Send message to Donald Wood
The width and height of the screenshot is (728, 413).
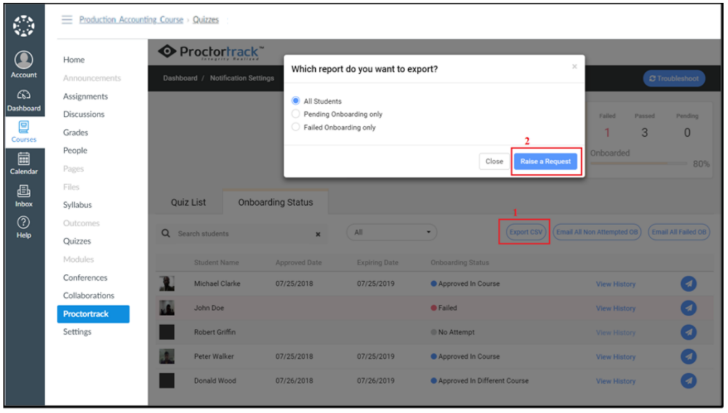[x=689, y=381]
